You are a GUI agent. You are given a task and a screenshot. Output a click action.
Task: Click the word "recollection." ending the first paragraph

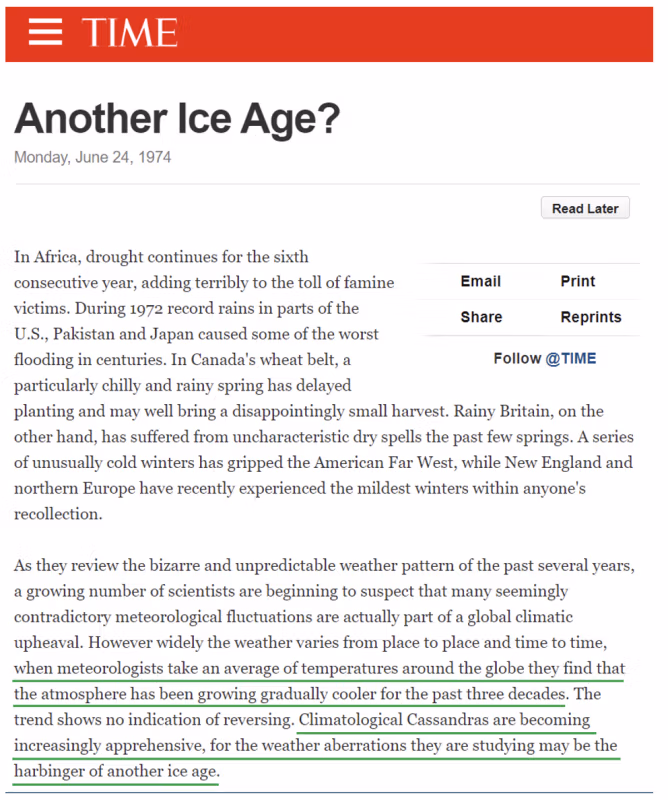(58, 514)
